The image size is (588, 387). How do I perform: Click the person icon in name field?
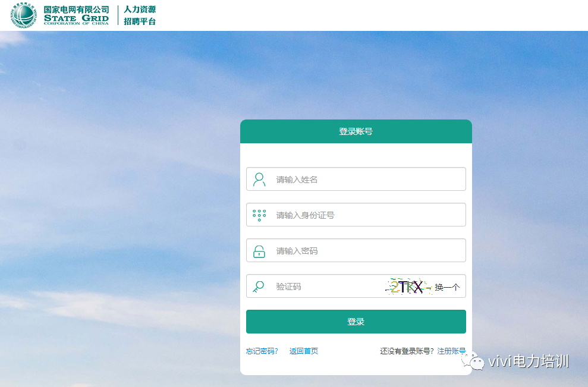coord(259,180)
